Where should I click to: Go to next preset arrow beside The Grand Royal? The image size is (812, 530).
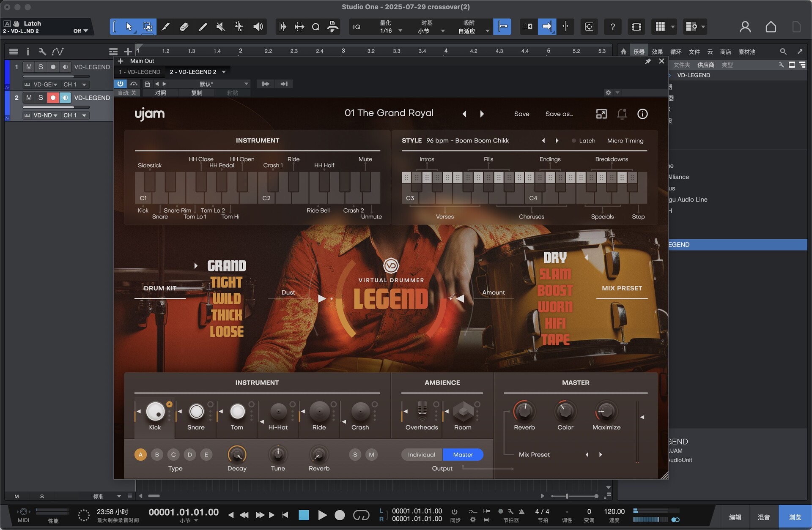(x=482, y=114)
